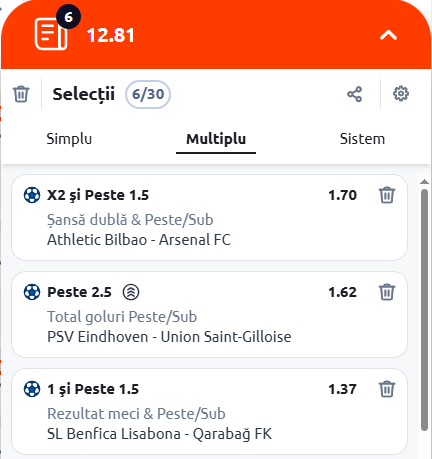The height and width of the screenshot is (459, 432).
Task: Open the Athletic Bilbao - Arsenal FC match
Action: click(139, 240)
